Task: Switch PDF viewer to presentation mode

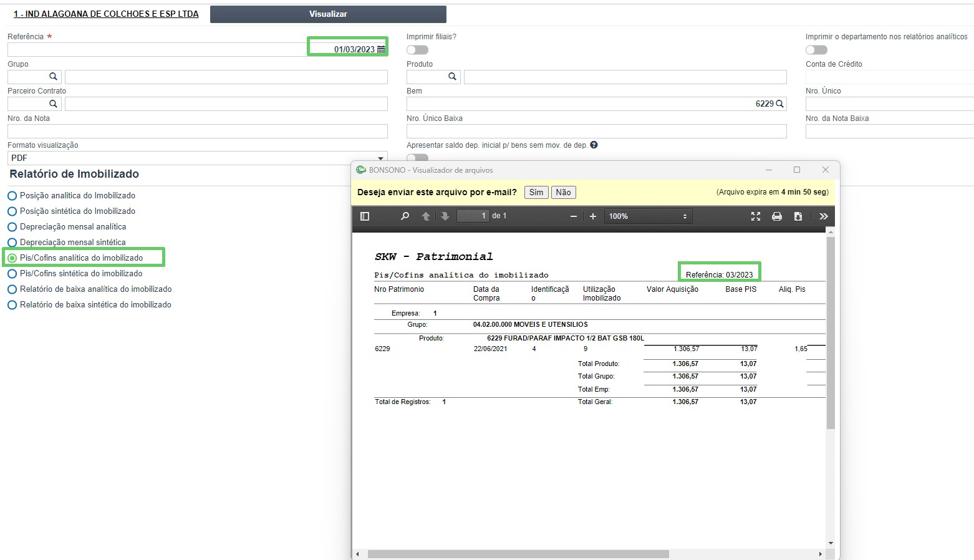Action: pyautogui.click(x=756, y=216)
